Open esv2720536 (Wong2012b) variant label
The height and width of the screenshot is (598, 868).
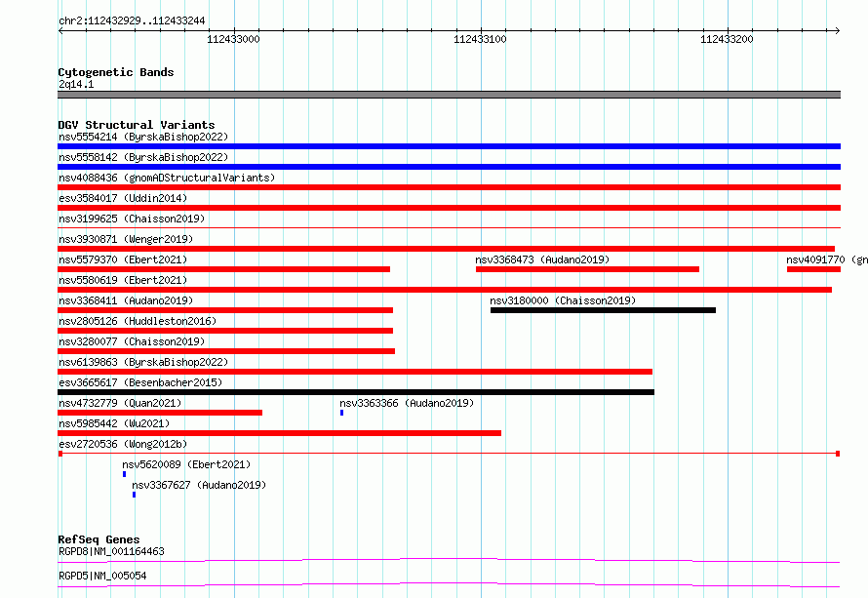[123, 444]
